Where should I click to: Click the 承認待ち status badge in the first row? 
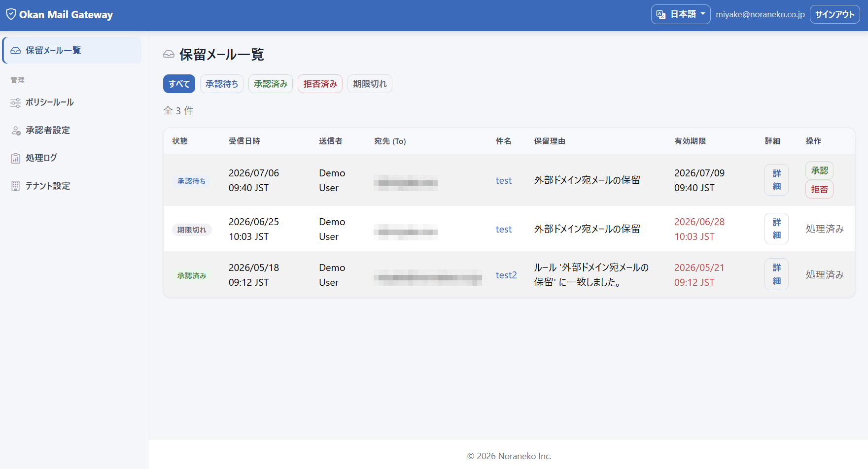click(x=191, y=181)
